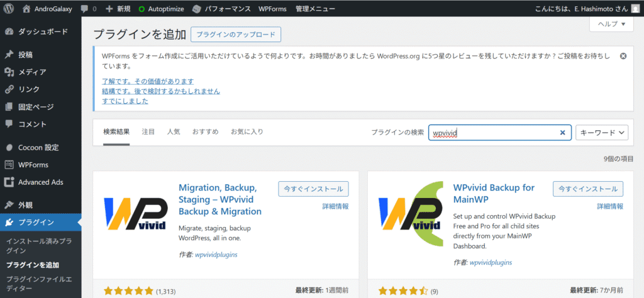The image size is (644, 298).
Task: Click the user avatar in the admin bar
Action: coord(635,8)
